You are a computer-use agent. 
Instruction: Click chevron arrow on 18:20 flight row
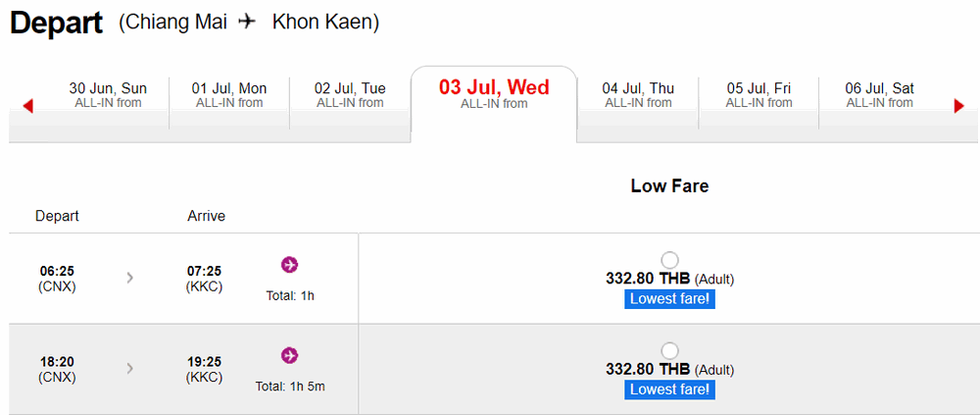130,368
